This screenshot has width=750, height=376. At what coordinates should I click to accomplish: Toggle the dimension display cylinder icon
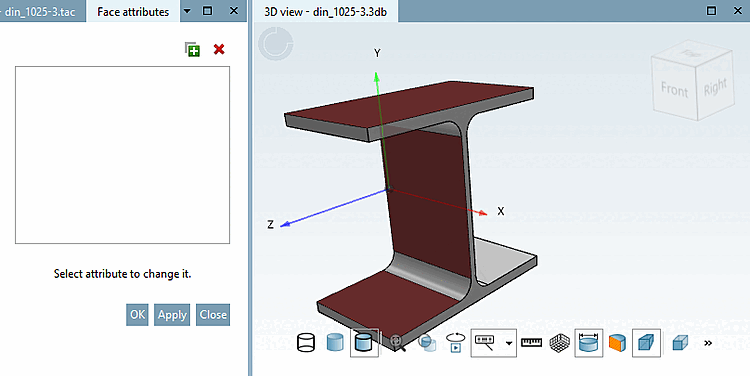tap(588, 343)
